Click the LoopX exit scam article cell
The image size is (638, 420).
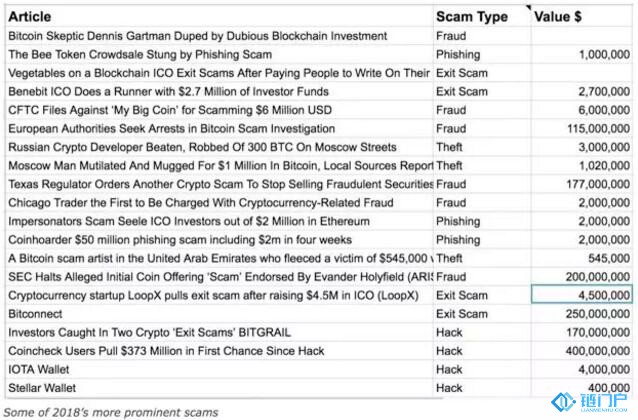[219, 295]
